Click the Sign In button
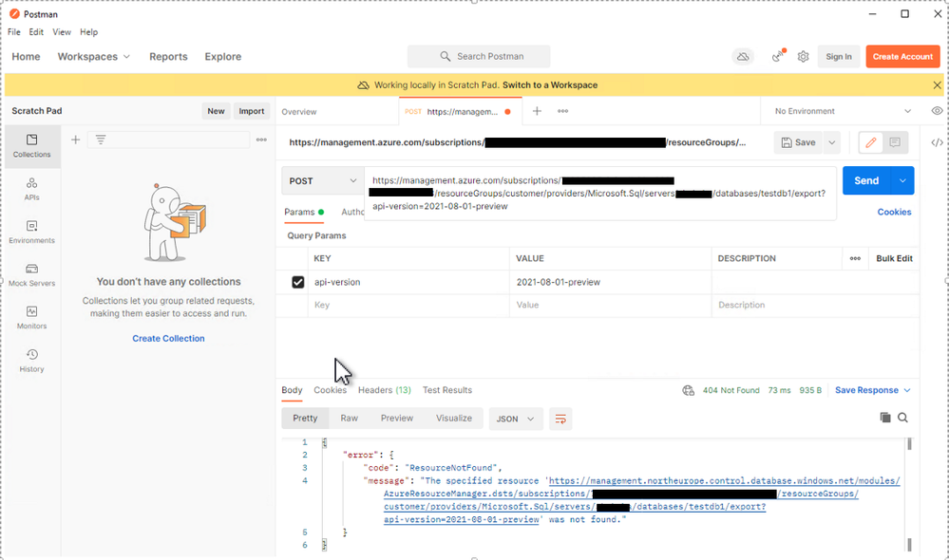The image size is (949, 560). 839,56
